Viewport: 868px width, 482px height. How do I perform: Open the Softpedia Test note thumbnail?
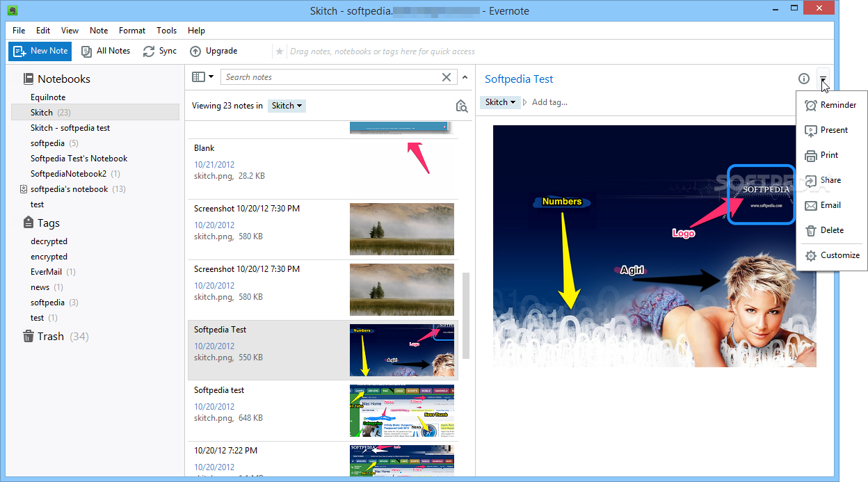(402, 350)
